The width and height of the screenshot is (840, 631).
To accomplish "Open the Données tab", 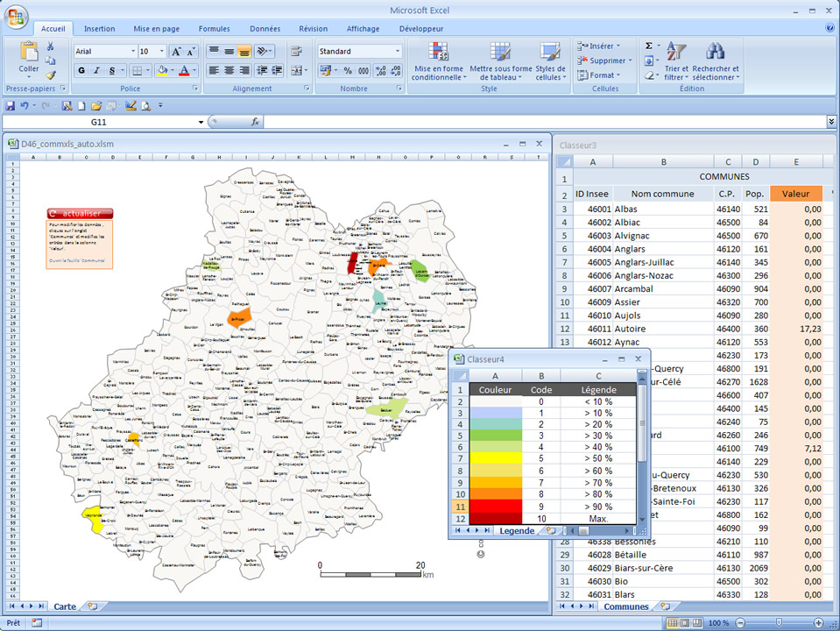I will [x=265, y=28].
